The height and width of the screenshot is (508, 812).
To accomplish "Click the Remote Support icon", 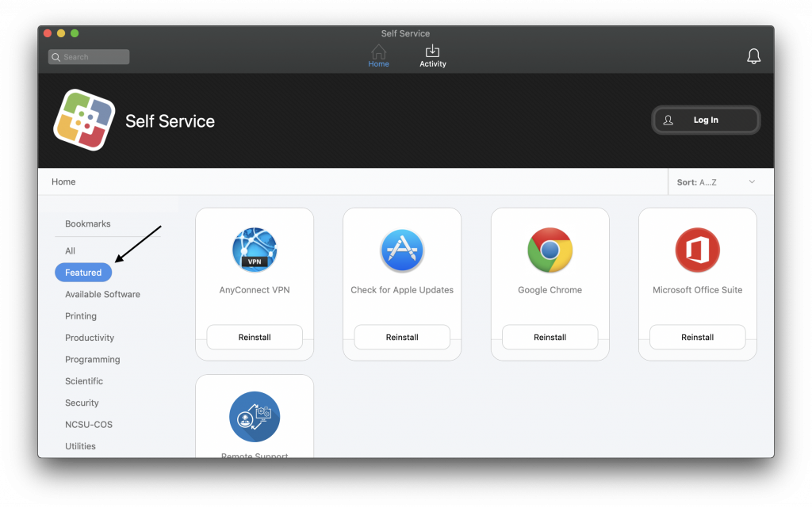I will (x=255, y=416).
